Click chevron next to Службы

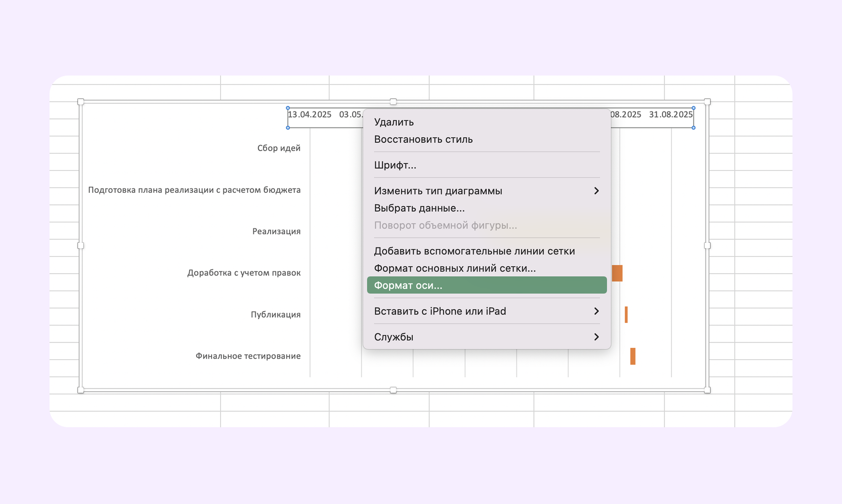coord(596,337)
